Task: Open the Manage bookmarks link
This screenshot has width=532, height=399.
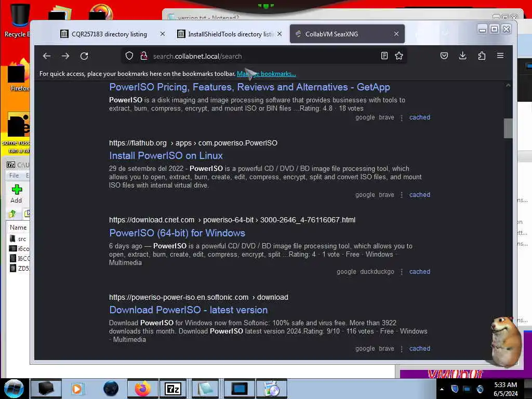Action: click(267, 74)
